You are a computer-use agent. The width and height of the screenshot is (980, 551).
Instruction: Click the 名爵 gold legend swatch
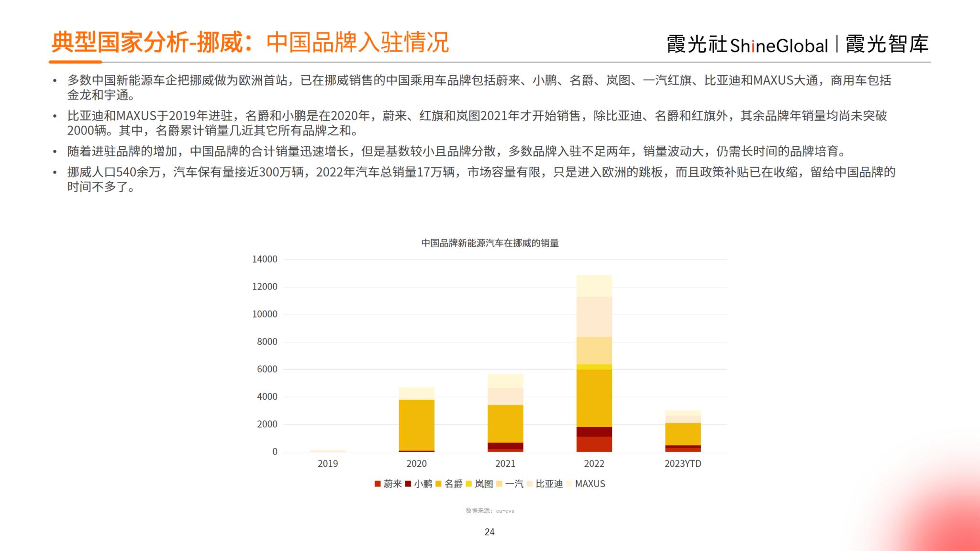438,484
